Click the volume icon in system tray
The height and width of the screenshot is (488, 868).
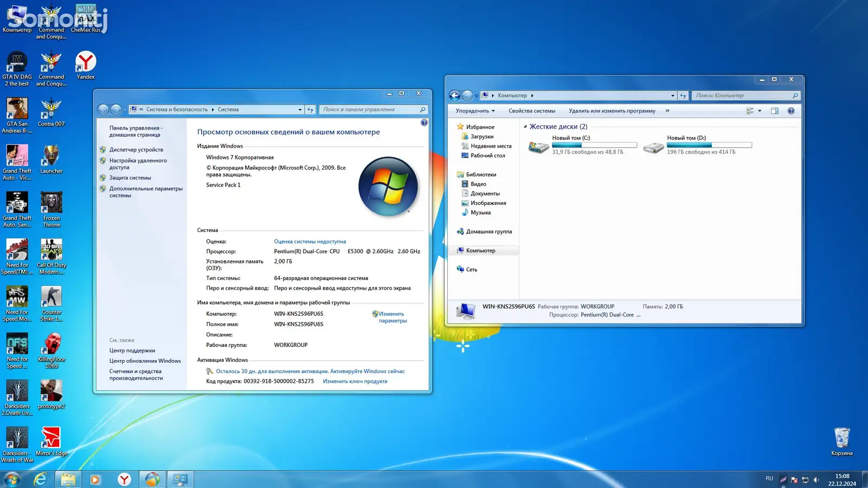click(x=816, y=480)
